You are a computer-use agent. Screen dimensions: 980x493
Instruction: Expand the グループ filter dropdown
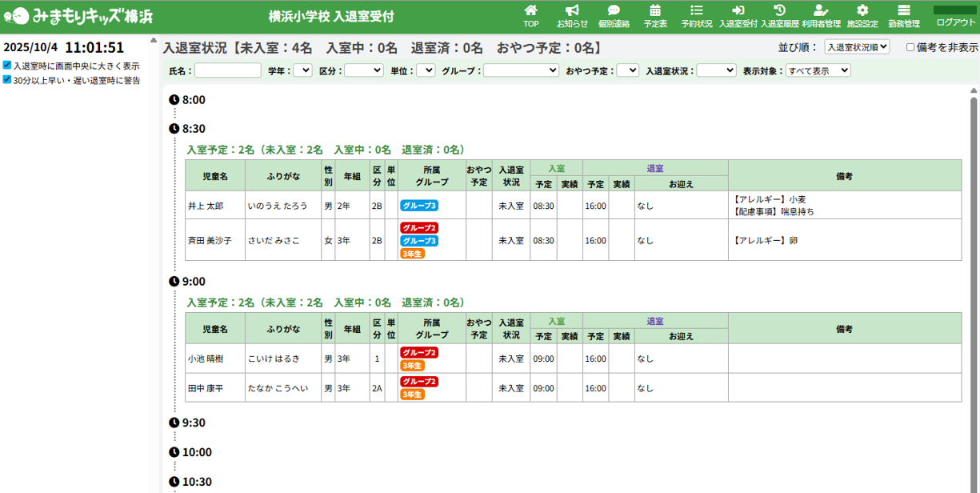pyautogui.click(x=521, y=70)
